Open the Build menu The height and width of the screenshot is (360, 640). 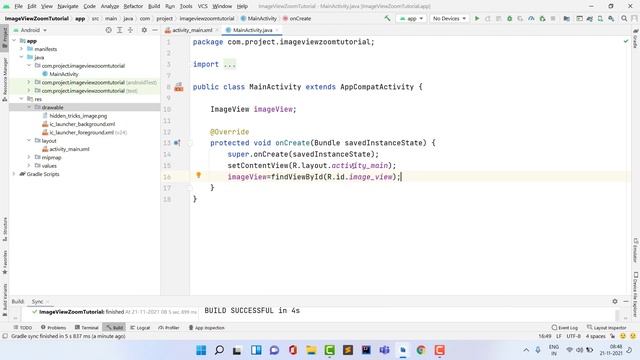[x=154, y=6]
